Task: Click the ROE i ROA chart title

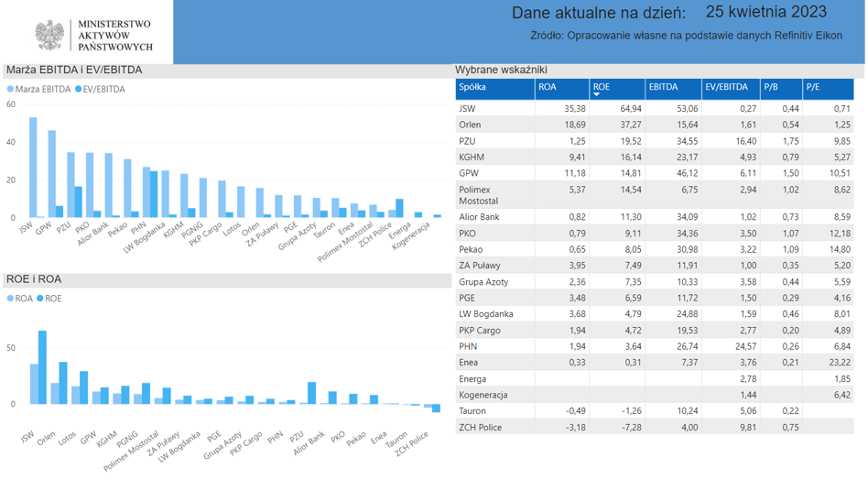Action: [x=34, y=279]
